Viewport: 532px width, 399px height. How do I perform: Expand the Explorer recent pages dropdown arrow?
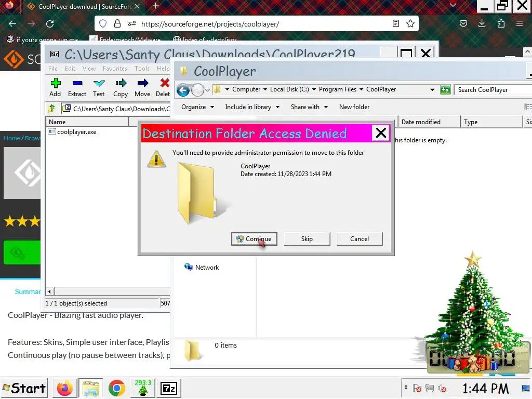(207, 90)
